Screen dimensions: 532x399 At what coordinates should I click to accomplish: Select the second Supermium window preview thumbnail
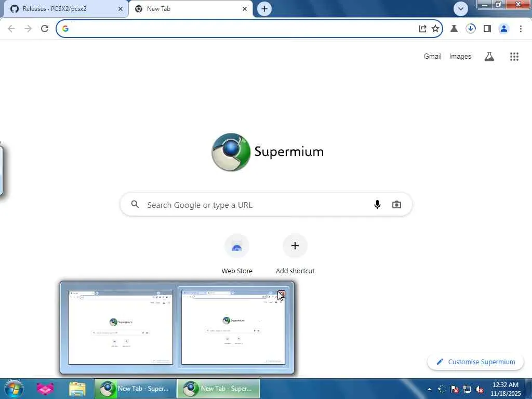pos(233,327)
